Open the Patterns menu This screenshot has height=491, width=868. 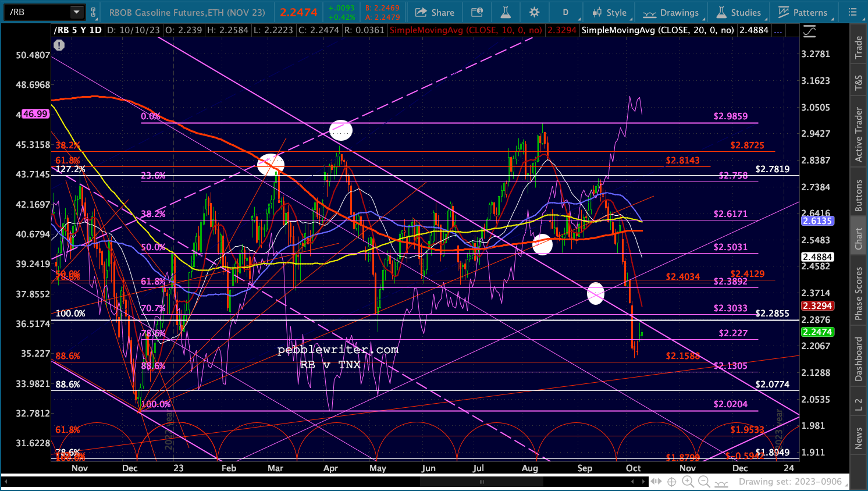click(803, 12)
